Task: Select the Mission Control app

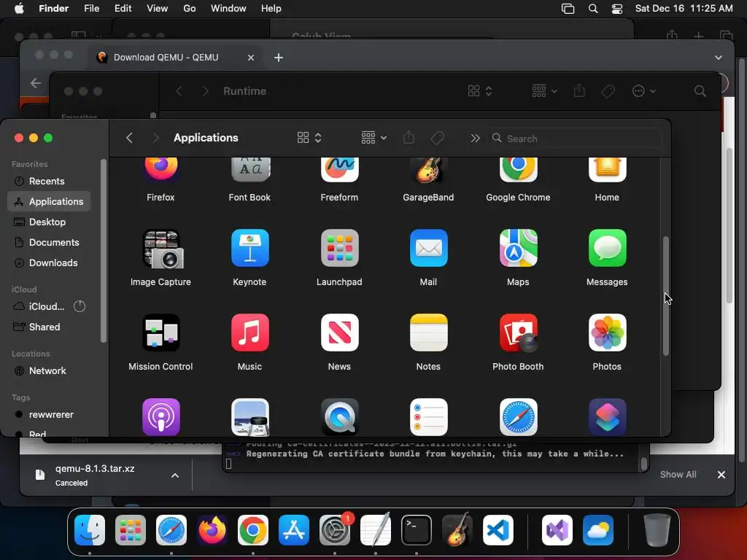Action: 161,332
